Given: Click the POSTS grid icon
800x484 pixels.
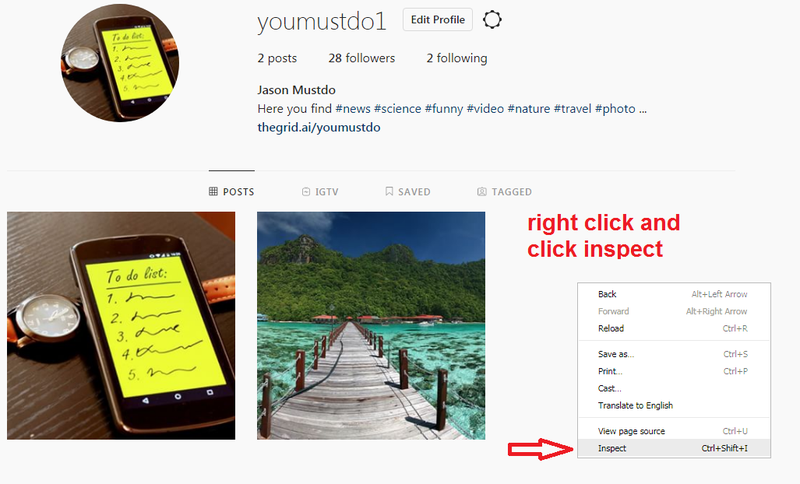Looking at the screenshot, I should 213,192.
